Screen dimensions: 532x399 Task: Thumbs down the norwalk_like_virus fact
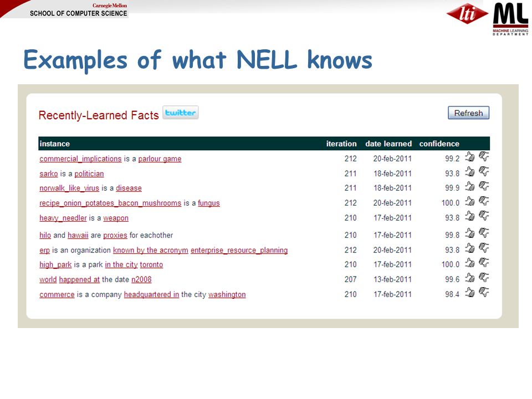pos(484,186)
